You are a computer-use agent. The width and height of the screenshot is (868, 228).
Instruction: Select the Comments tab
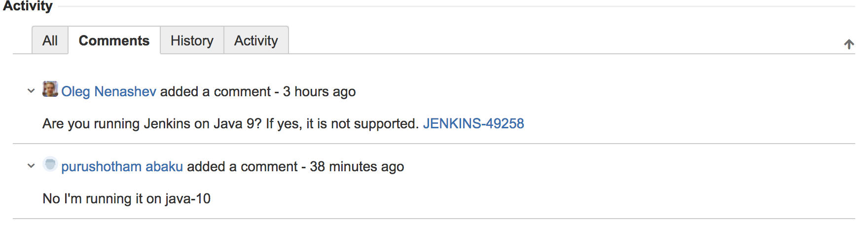(x=114, y=40)
